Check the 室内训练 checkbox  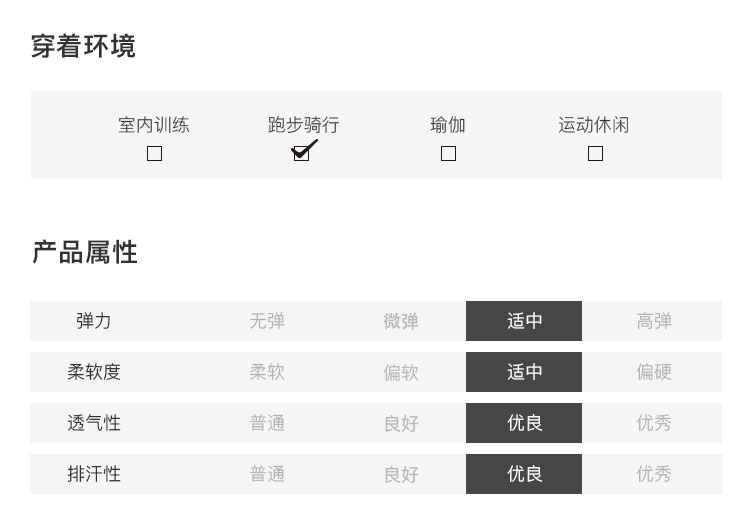pos(154,154)
